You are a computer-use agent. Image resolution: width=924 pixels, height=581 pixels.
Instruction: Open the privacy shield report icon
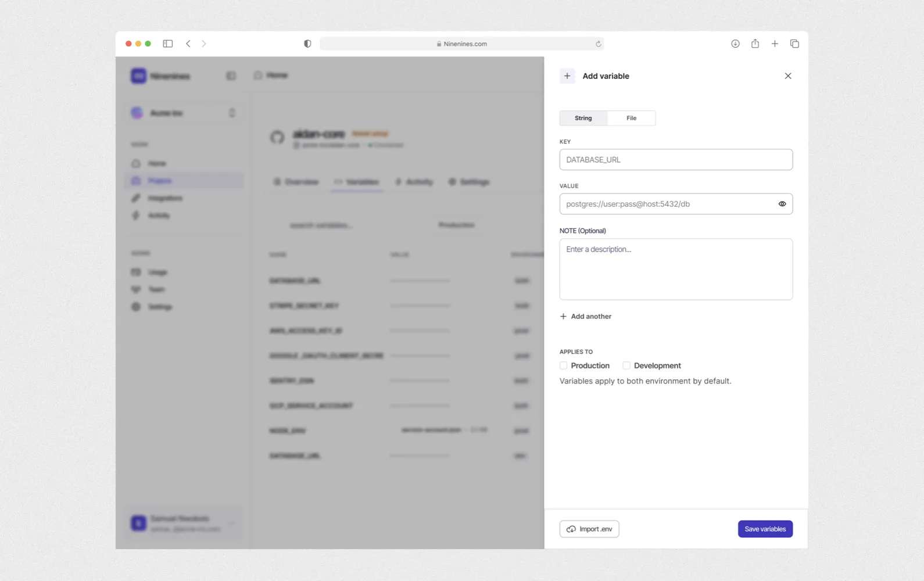coord(307,44)
